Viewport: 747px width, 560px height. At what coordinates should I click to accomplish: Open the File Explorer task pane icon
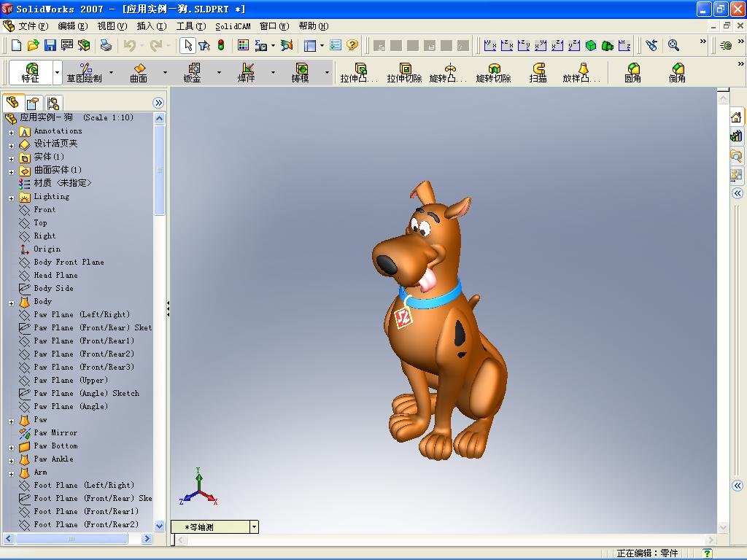click(x=737, y=156)
